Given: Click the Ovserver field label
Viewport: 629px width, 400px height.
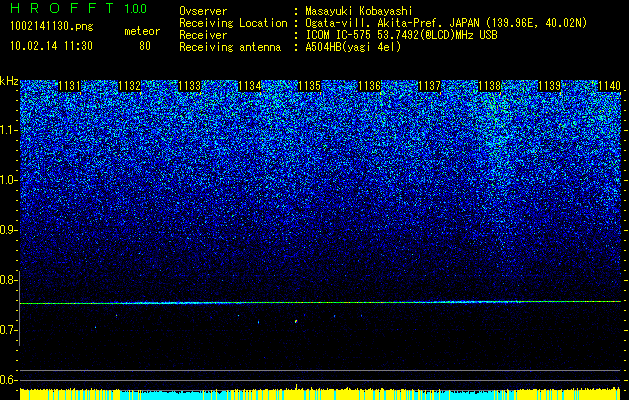Looking at the screenshot, I should [203, 11].
